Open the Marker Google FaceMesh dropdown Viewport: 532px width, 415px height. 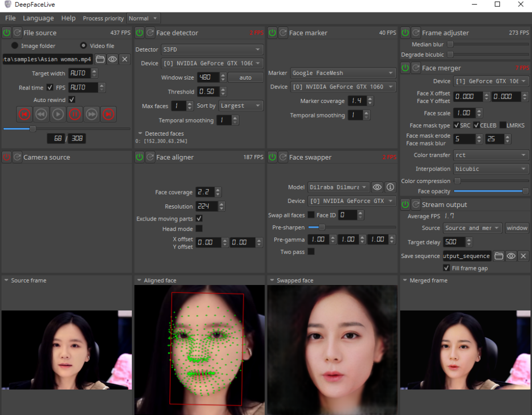tap(343, 73)
